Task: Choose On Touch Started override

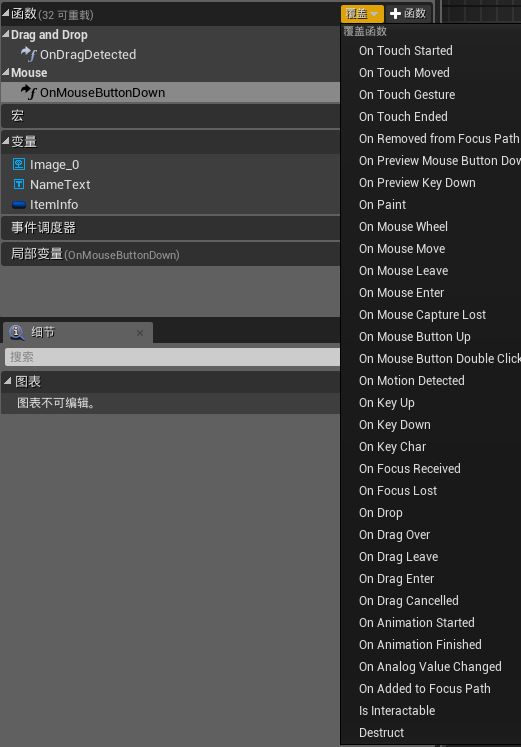Action: 406,50
